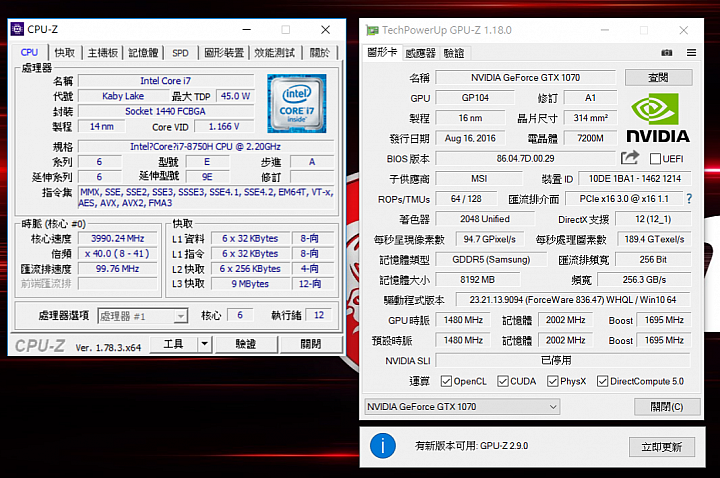The height and width of the screenshot is (478, 720).
Task: Click the GP104 GPU value
Action: (475, 98)
